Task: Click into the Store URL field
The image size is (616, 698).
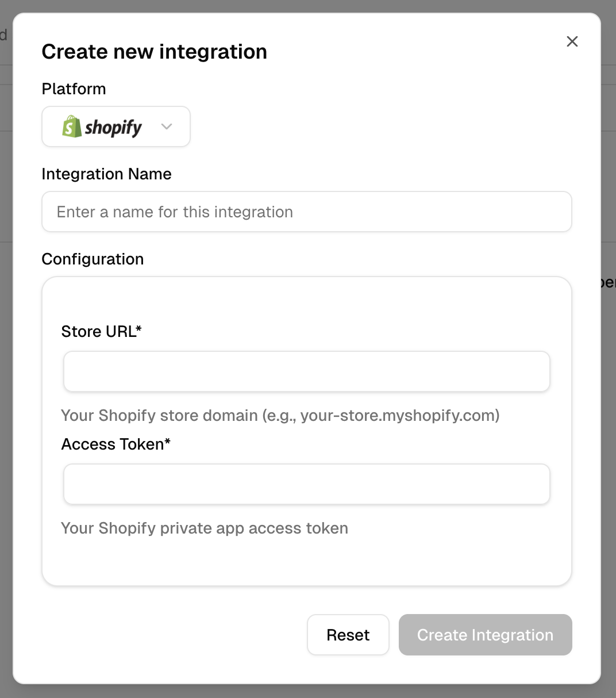Action: coord(306,371)
